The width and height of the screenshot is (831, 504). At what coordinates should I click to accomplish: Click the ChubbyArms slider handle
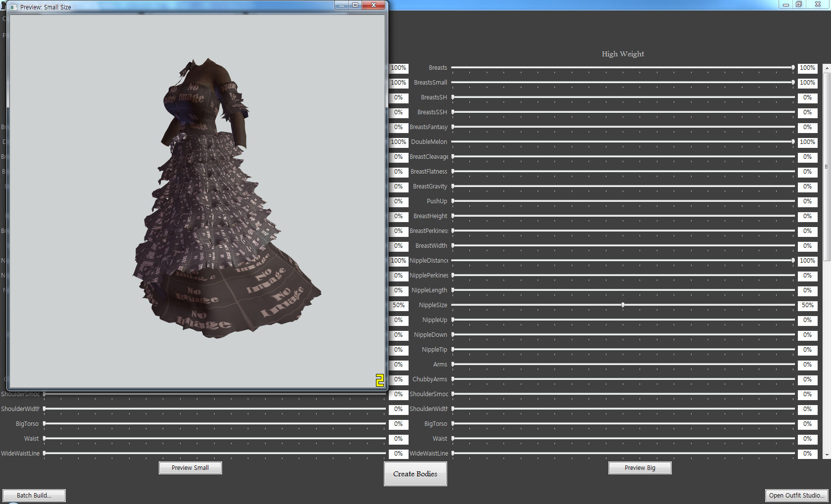coord(453,379)
